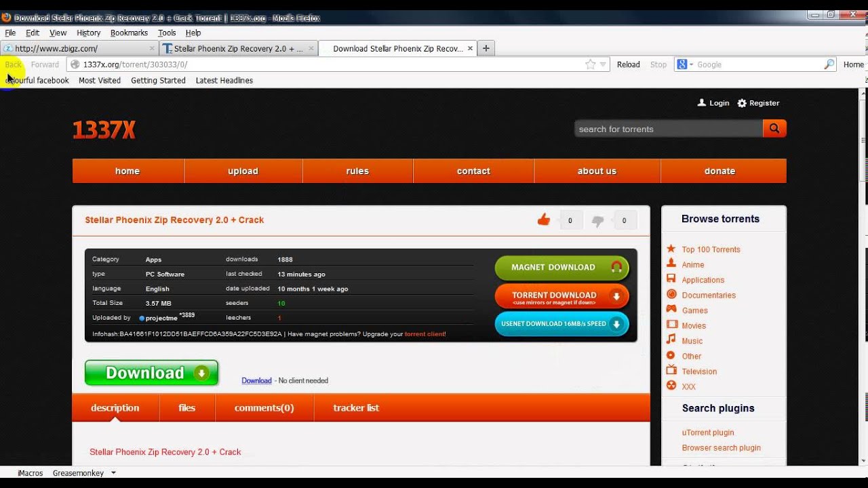Click the thumbs down vote icon
868x488 pixels.
pyautogui.click(x=597, y=220)
